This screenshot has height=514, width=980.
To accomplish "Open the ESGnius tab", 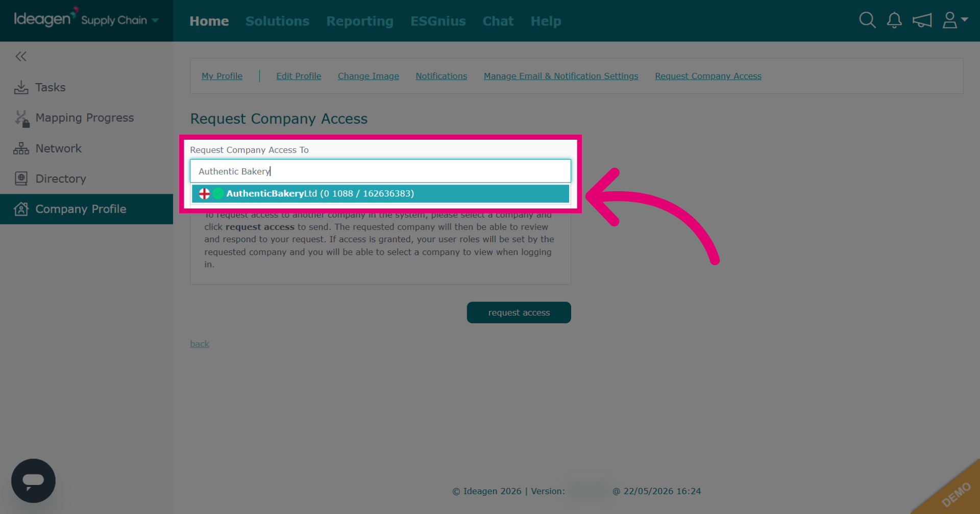I will click(438, 21).
